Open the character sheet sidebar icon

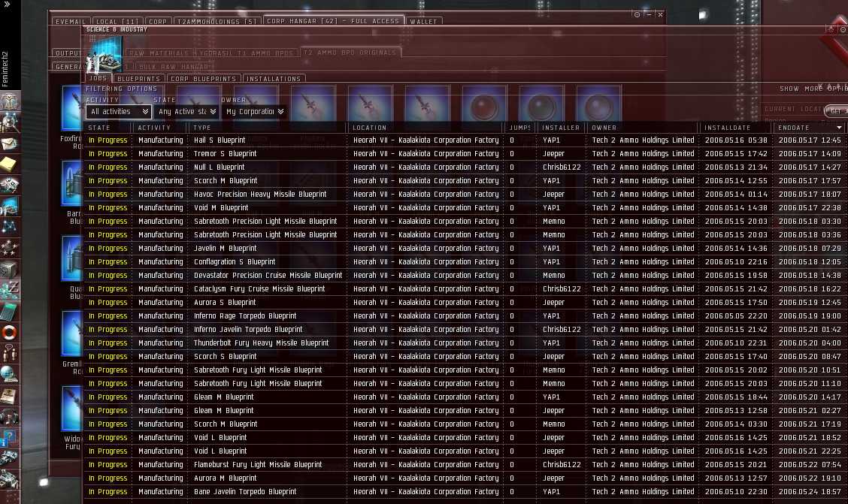[10, 101]
